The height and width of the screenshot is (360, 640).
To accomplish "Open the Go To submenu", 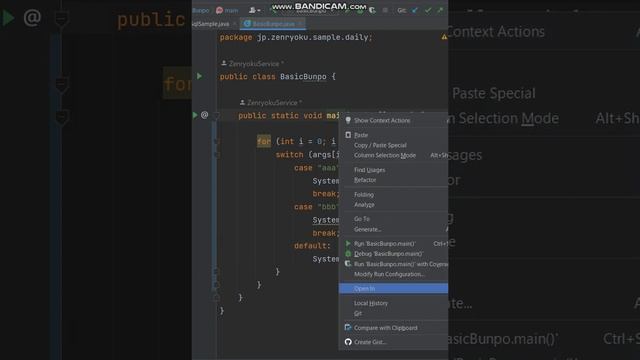I will [393, 219].
